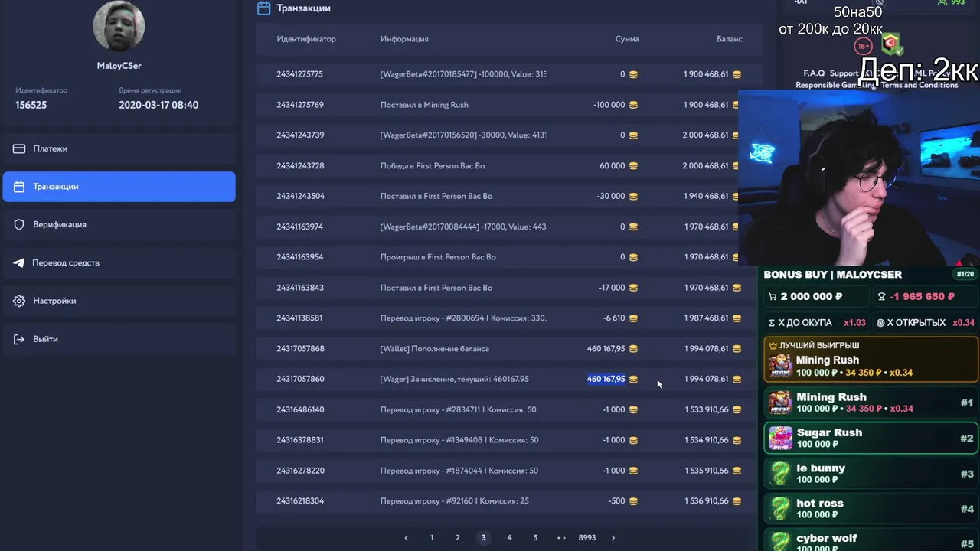Click transaction ID 24341275775
This screenshot has height=551, width=980.
300,74
